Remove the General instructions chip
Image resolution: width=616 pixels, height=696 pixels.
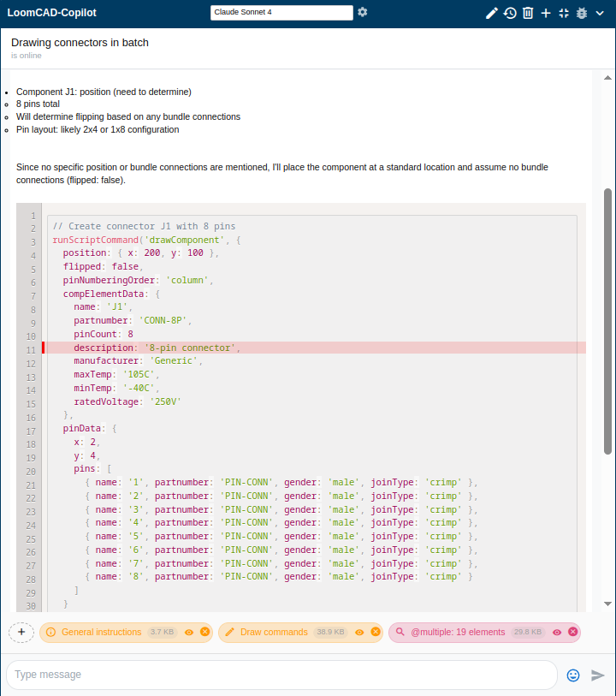coord(204,632)
